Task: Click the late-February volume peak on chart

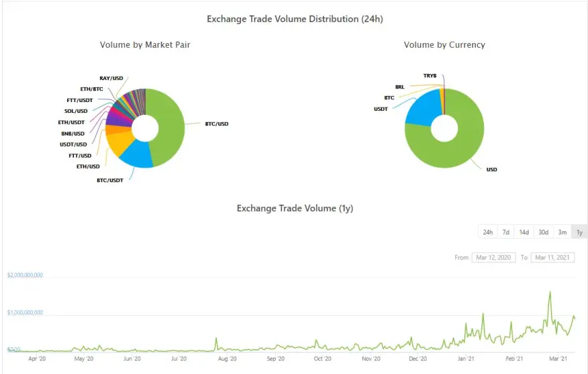Action: pyautogui.click(x=550, y=292)
